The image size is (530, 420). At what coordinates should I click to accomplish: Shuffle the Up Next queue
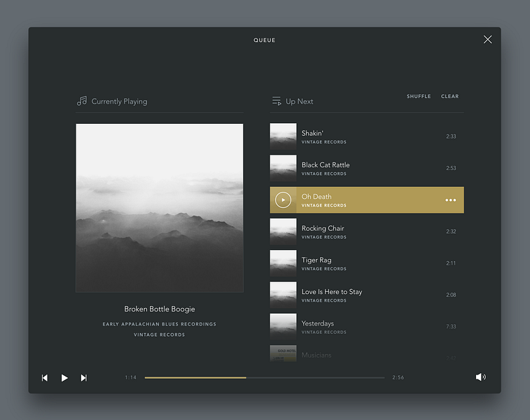tap(419, 97)
